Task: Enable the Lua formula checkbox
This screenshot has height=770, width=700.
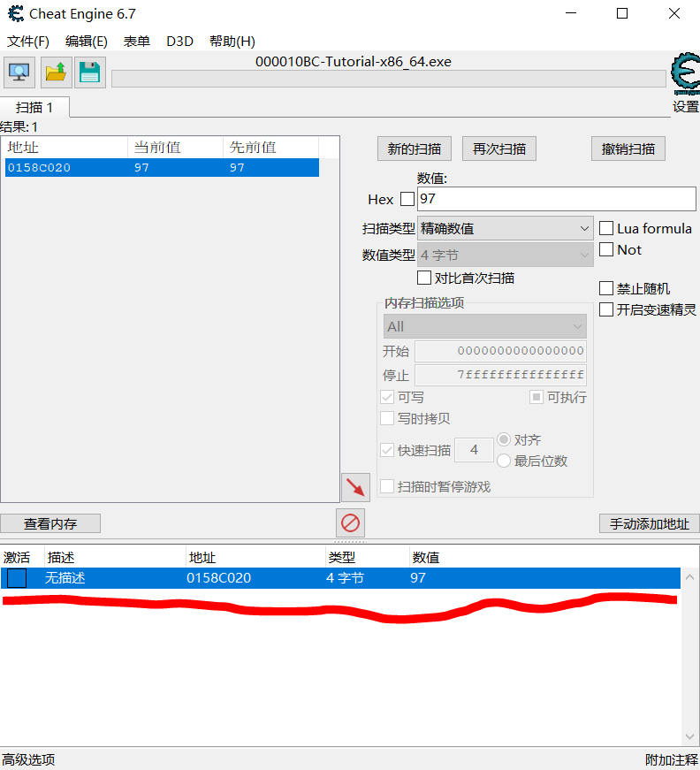Action: click(606, 228)
